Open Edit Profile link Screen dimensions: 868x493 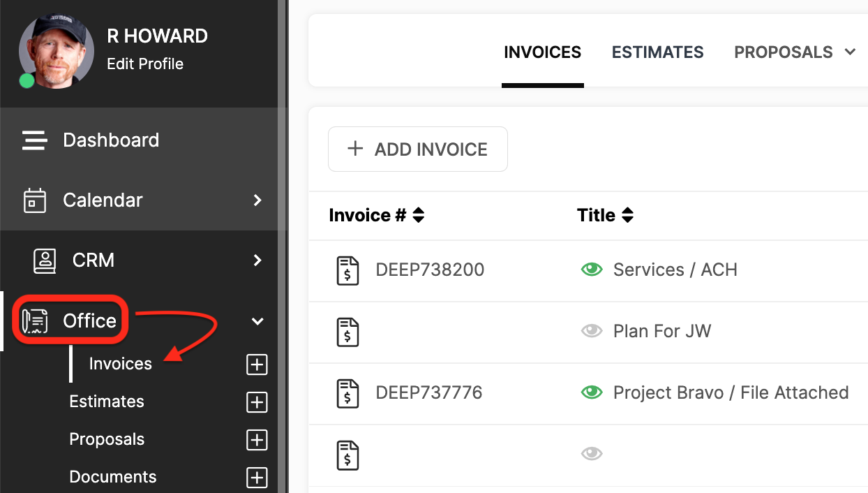(x=144, y=64)
